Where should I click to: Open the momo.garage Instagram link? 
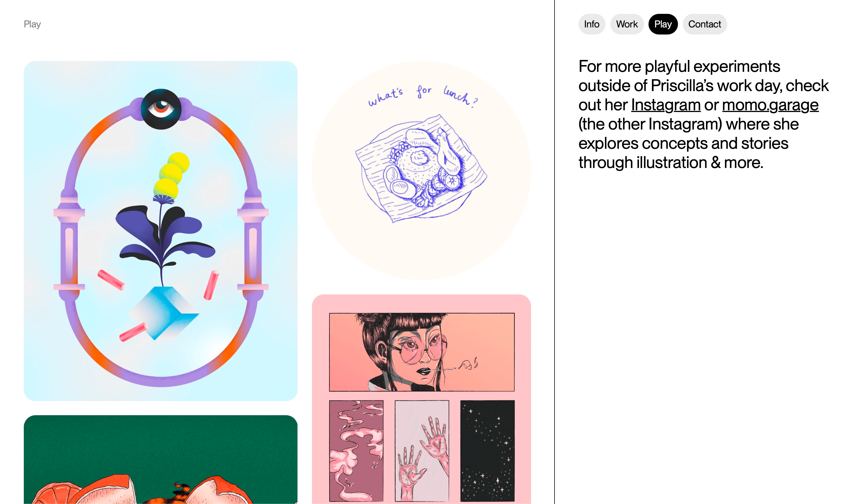(x=770, y=105)
